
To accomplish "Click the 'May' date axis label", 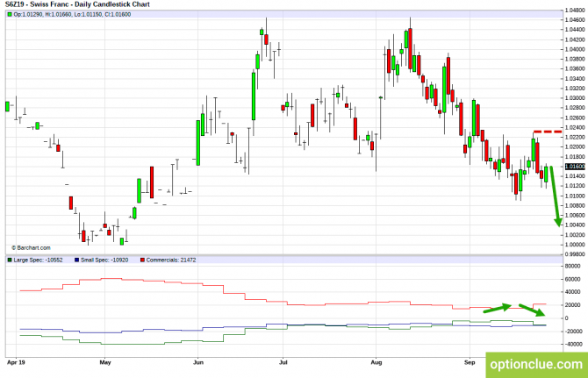I will pyautogui.click(x=105, y=362).
